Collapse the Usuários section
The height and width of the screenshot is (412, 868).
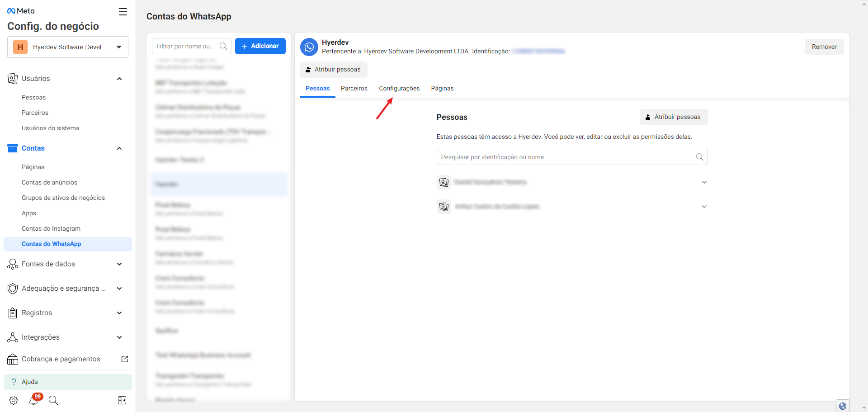point(119,79)
